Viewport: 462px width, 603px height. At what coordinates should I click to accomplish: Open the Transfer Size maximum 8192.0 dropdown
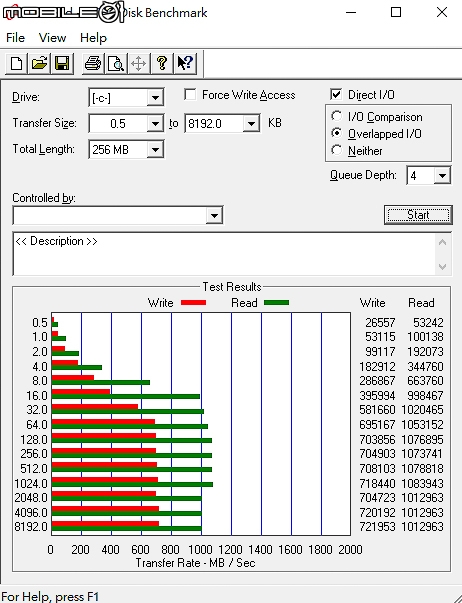tap(251, 124)
